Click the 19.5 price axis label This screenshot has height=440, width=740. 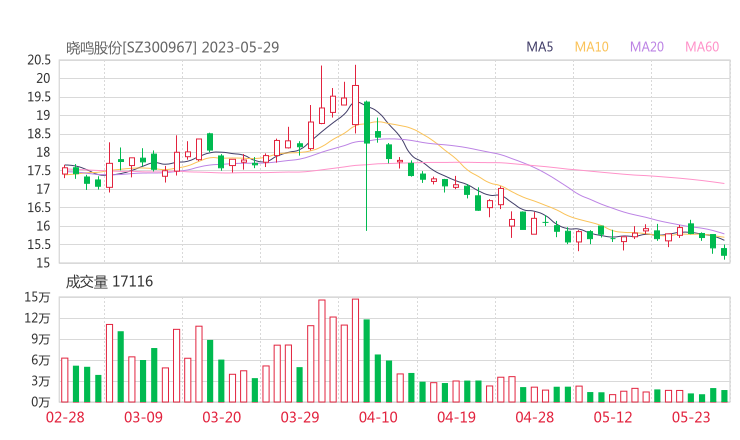(x=39, y=97)
